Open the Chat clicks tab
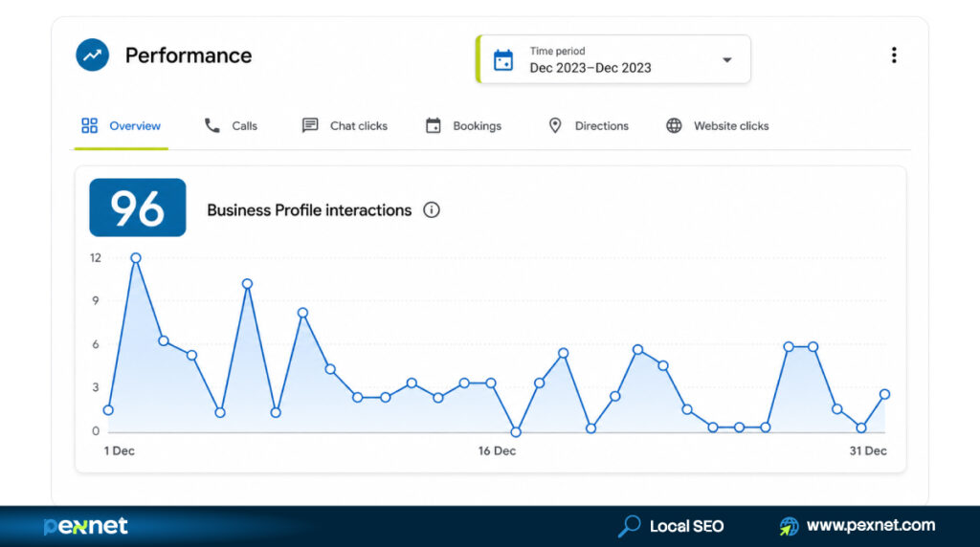Image resolution: width=980 pixels, height=547 pixels. (x=345, y=126)
